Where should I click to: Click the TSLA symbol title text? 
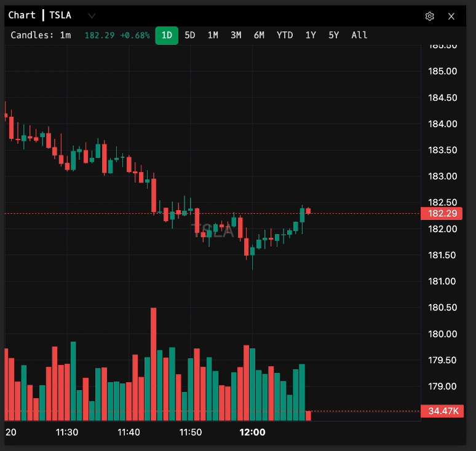click(x=60, y=15)
